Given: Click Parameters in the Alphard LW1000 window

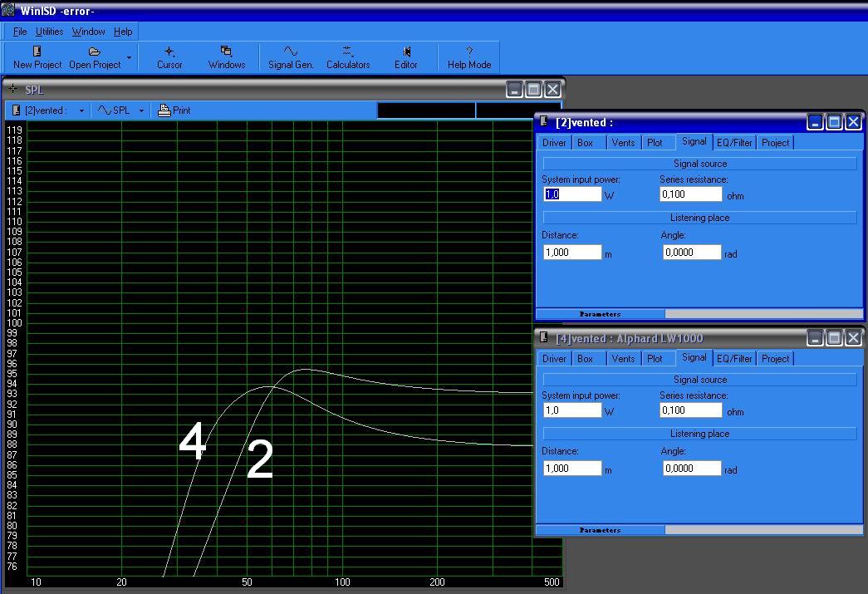Looking at the screenshot, I should click(x=600, y=530).
